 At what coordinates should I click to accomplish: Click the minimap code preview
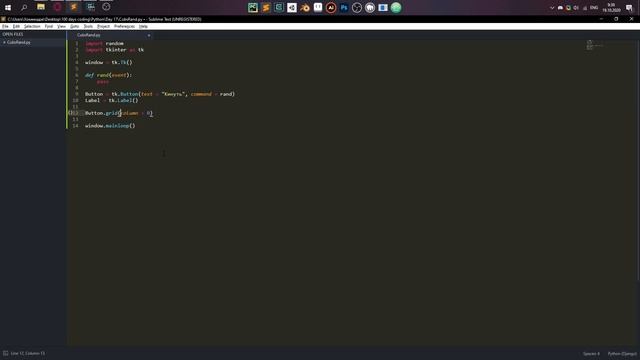point(595,45)
